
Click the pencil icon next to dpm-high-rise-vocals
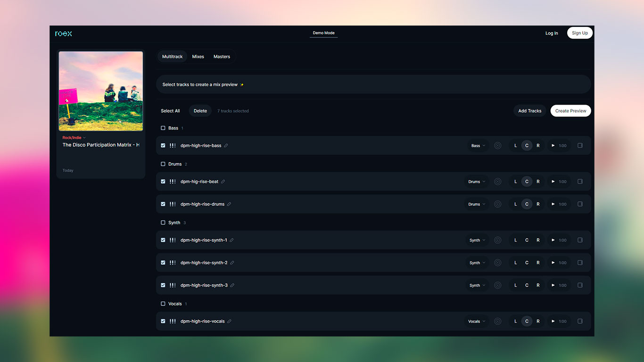click(230, 321)
